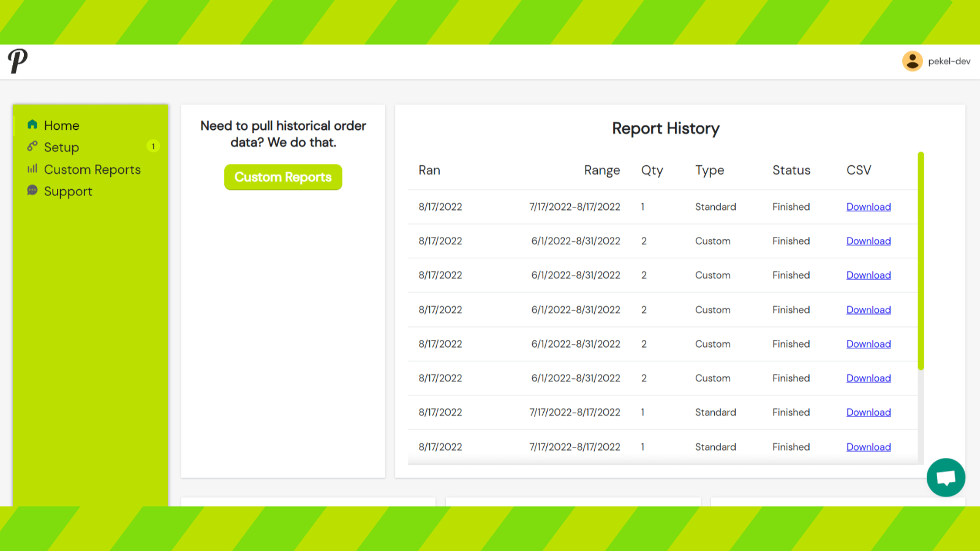
Task: Click the Status column header
Action: pos(791,170)
